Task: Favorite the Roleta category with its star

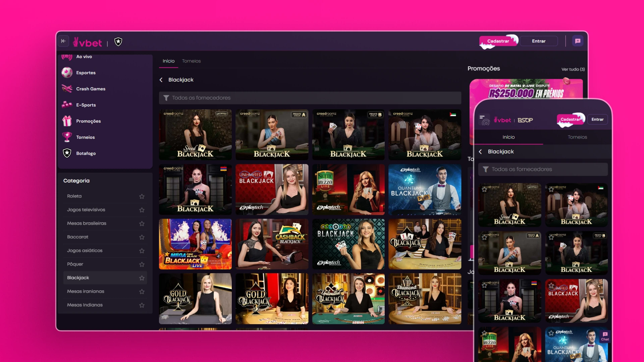Action: click(x=142, y=196)
